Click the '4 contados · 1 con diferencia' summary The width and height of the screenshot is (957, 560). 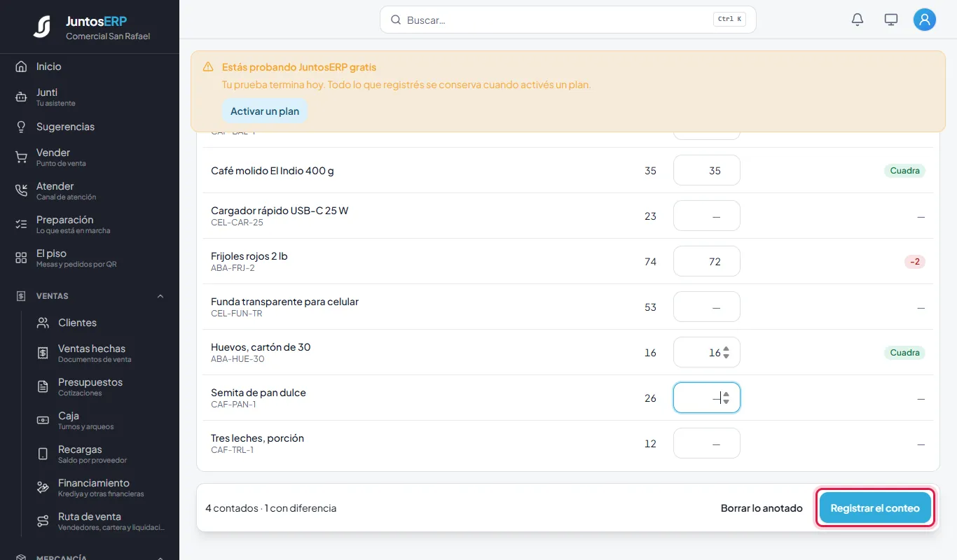tap(271, 508)
